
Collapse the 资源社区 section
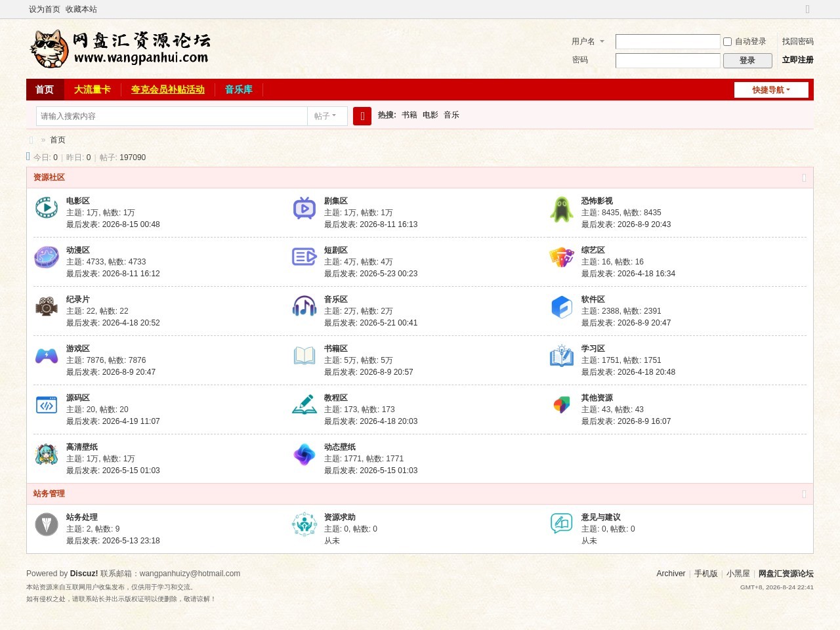click(804, 178)
